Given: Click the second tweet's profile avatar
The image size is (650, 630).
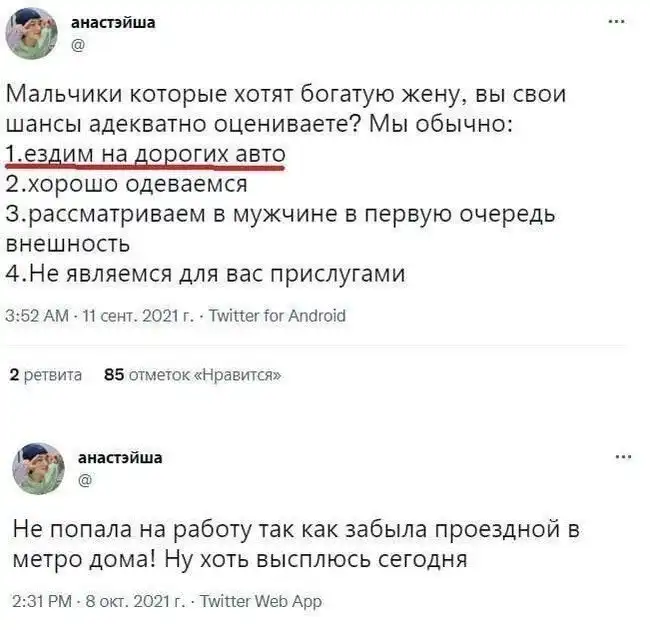Looking at the screenshot, I should [38, 467].
